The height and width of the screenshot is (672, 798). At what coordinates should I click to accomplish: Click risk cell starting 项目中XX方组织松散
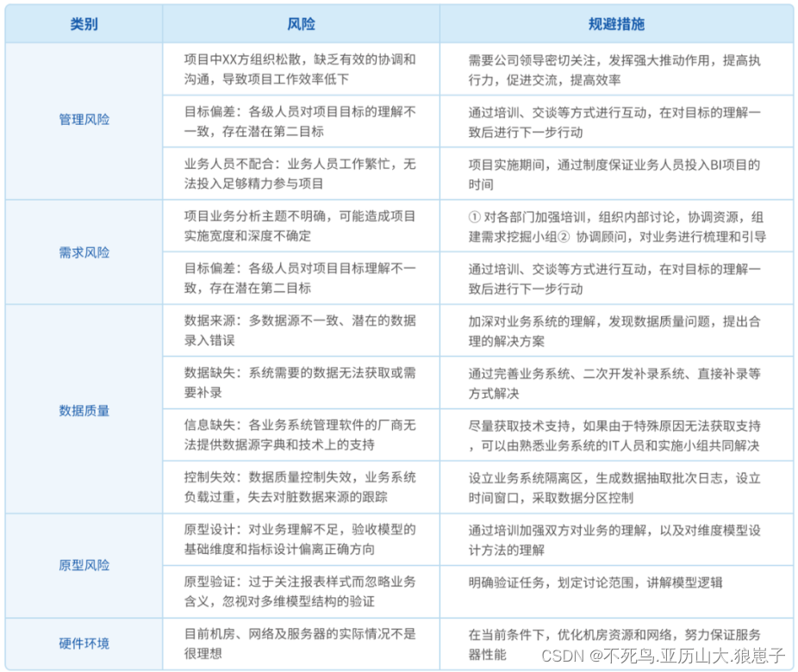coord(302,69)
